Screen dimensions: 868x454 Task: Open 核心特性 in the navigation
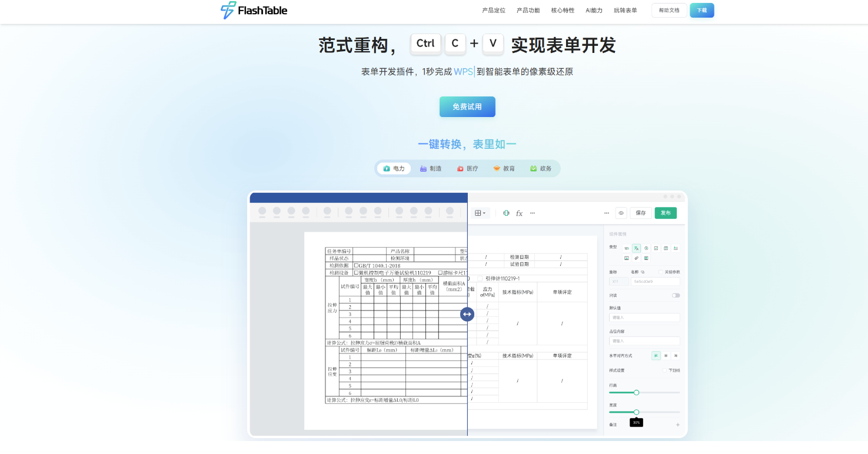pos(563,11)
